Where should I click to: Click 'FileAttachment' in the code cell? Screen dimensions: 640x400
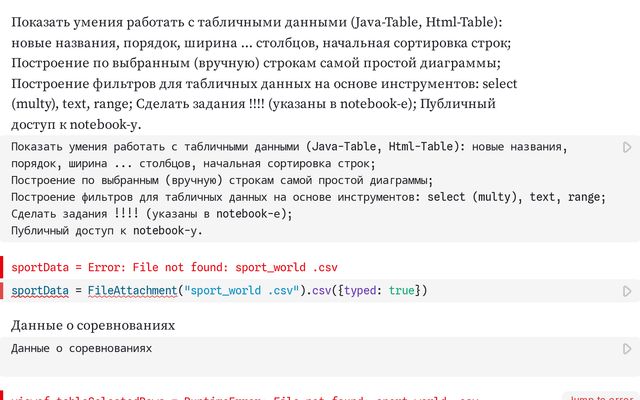pos(133,291)
